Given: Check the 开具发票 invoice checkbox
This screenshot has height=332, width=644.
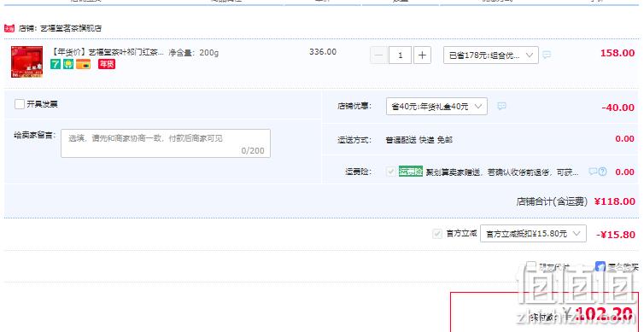Looking at the screenshot, I should pyautogui.click(x=20, y=104).
